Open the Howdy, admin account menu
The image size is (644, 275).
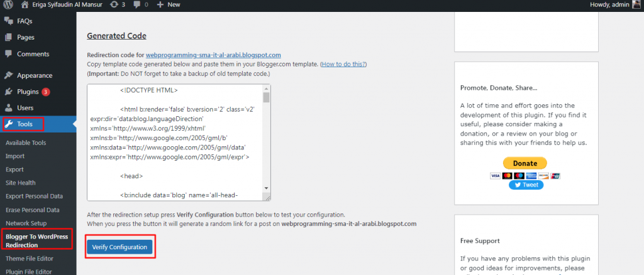609,4
